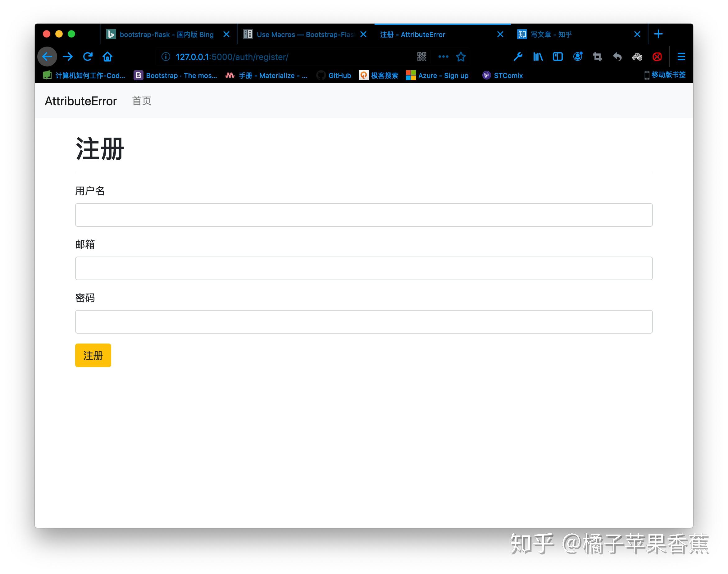Open the hamburger application menu
The width and height of the screenshot is (728, 574).
[x=681, y=57]
